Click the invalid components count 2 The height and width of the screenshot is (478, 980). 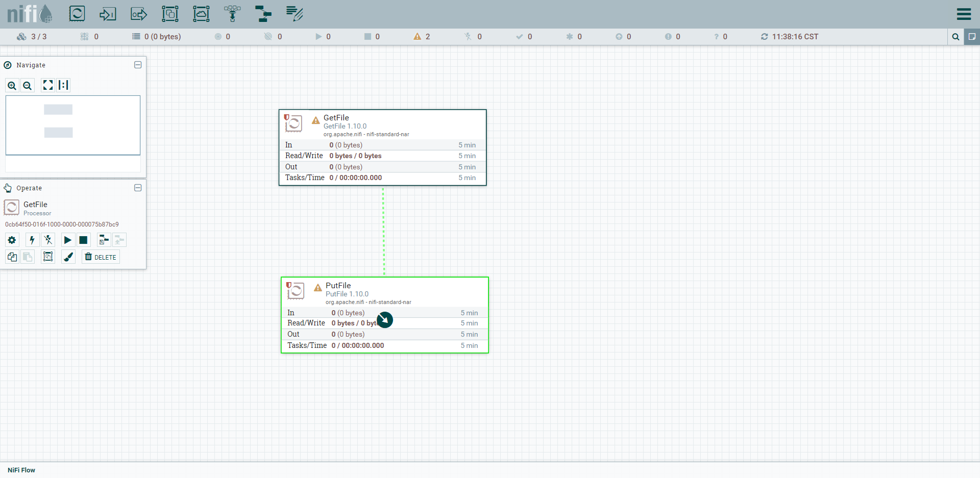(422, 37)
